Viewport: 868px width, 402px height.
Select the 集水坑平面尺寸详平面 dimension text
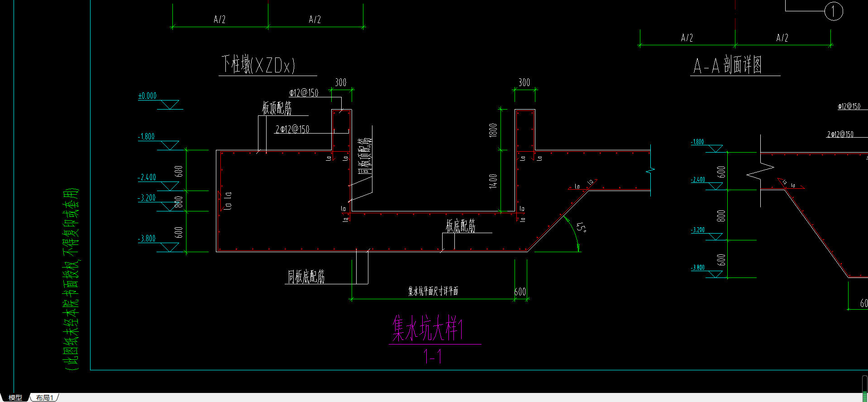click(x=433, y=291)
